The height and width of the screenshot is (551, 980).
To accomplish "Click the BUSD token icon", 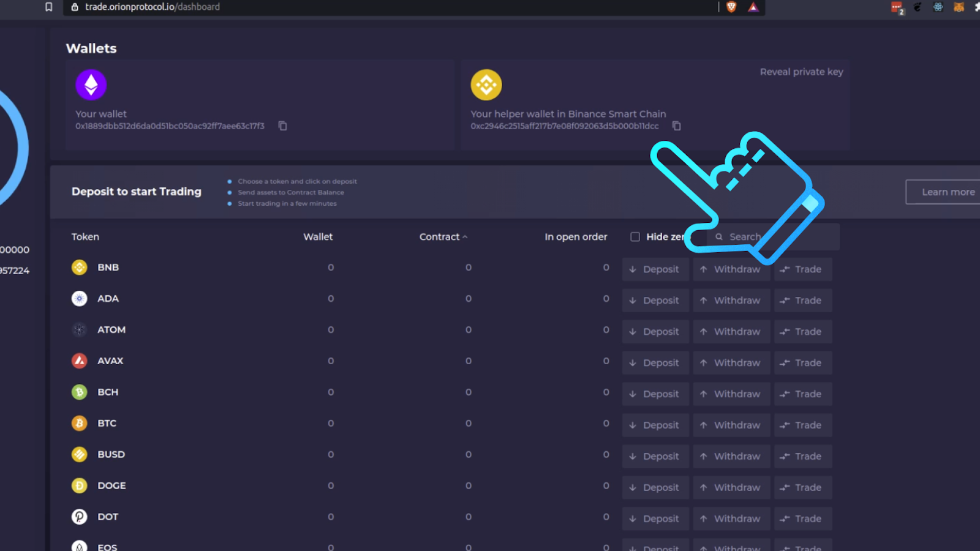I will click(x=80, y=455).
